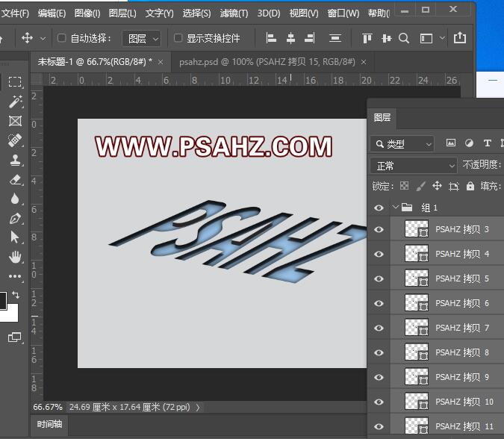Screen dimensions: 504x439
Task: Select the Clone Stamp tool
Action: (x=15, y=160)
